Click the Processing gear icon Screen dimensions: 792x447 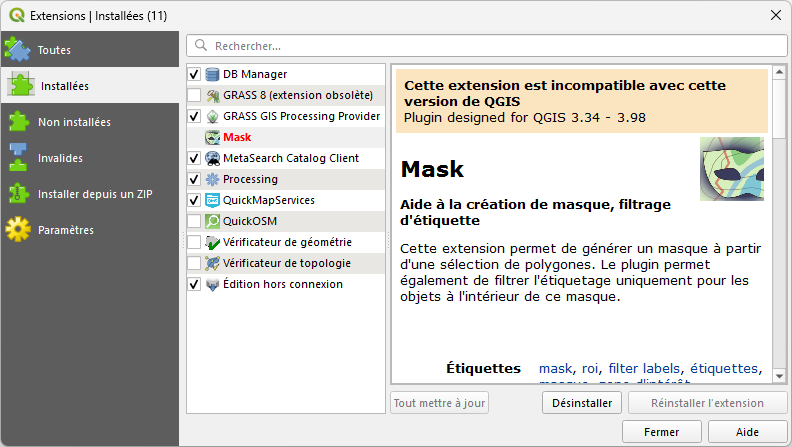[x=212, y=179]
